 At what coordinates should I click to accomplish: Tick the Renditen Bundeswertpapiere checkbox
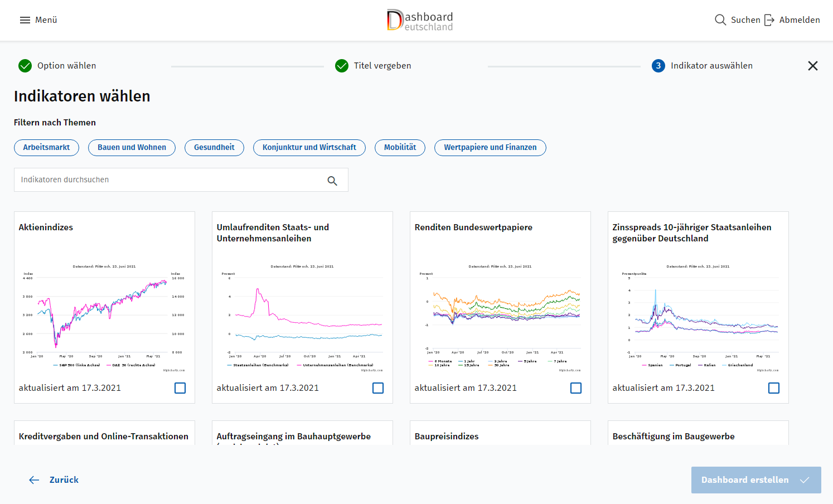(576, 388)
